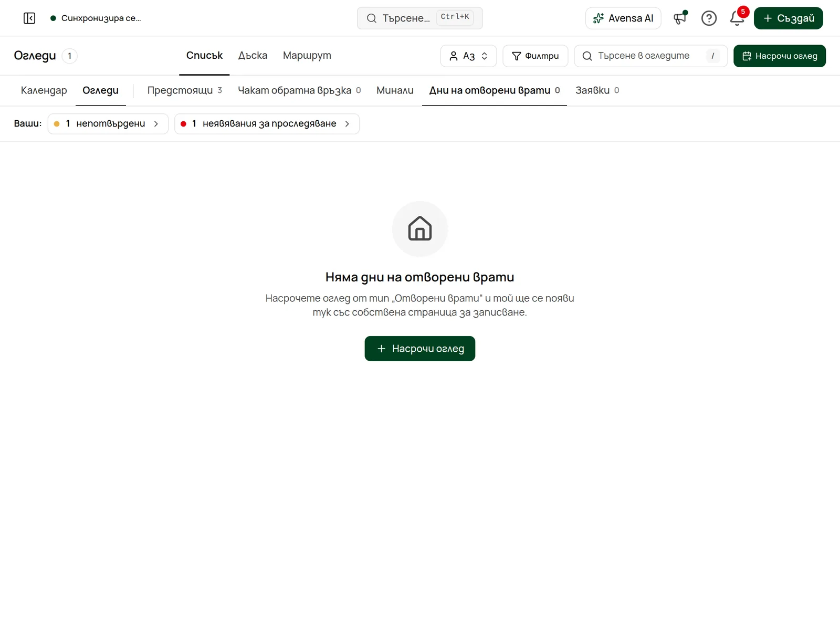The width and height of the screenshot is (840, 630).
Task: Collapse the sidebar panel icon
Action: (29, 18)
